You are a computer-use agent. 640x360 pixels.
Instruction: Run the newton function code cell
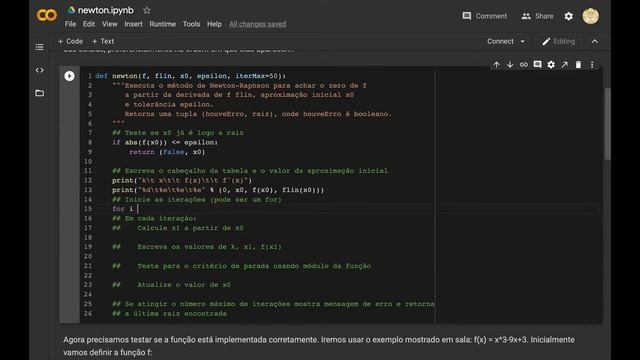[69, 76]
